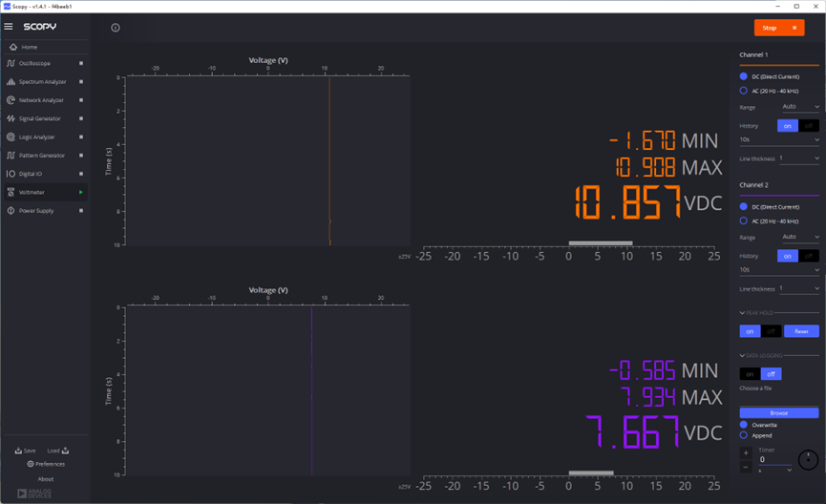Screen dimensions: 826x504
Task: Start Spectrum Analyzer with its run square
Action: coord(81,82)
